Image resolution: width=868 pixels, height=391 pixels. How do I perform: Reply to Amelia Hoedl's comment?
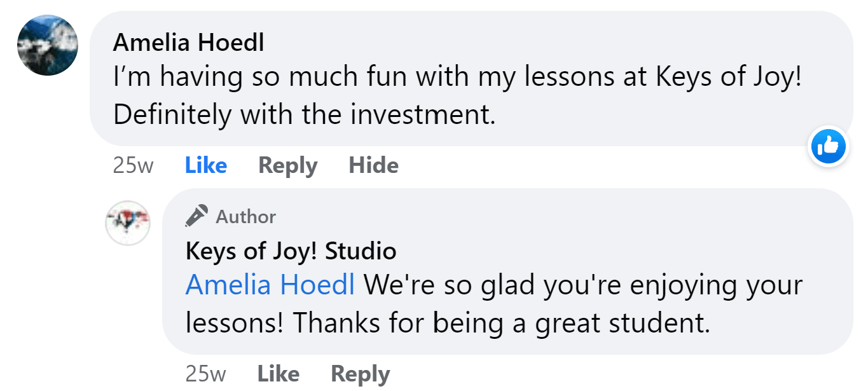tap(287, 166)
